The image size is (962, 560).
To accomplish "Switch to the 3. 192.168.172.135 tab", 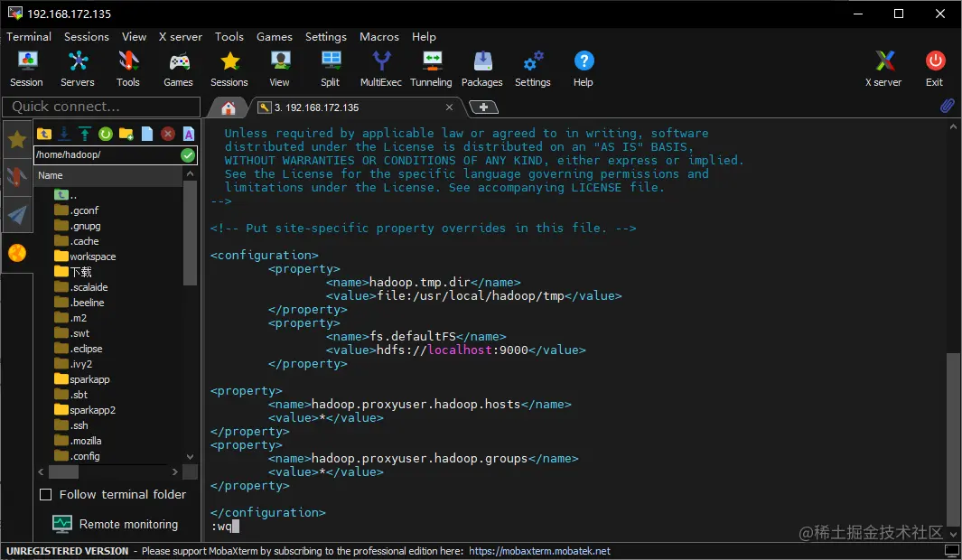I will [x=316, y=108].
